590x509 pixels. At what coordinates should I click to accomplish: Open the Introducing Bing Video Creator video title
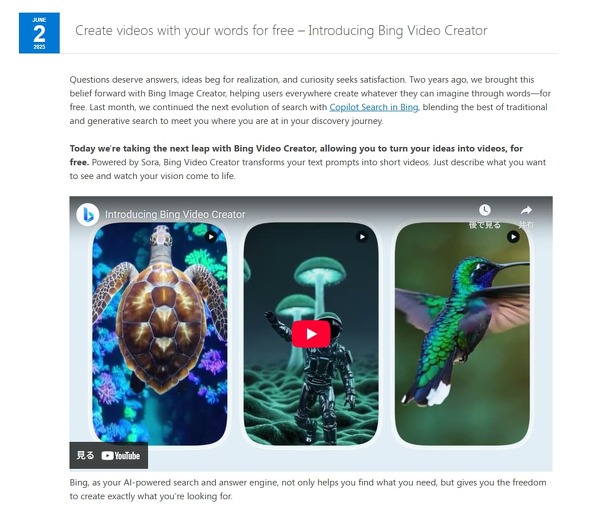175,214
